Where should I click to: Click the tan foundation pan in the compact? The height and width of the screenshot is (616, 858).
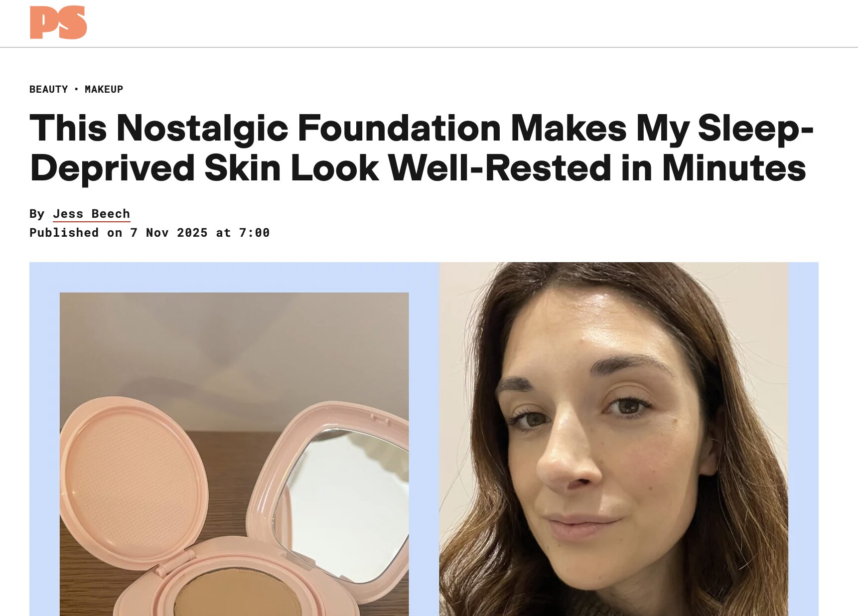(x=237, y=596)
